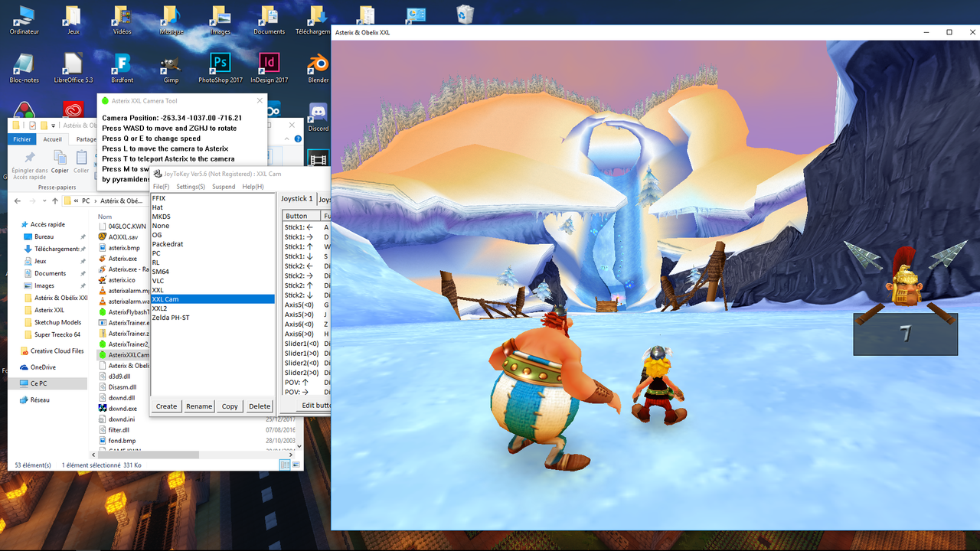Click the Rename button in JoyToKey
This screenshot has width=980, height=551.
[x=199, y=406]
